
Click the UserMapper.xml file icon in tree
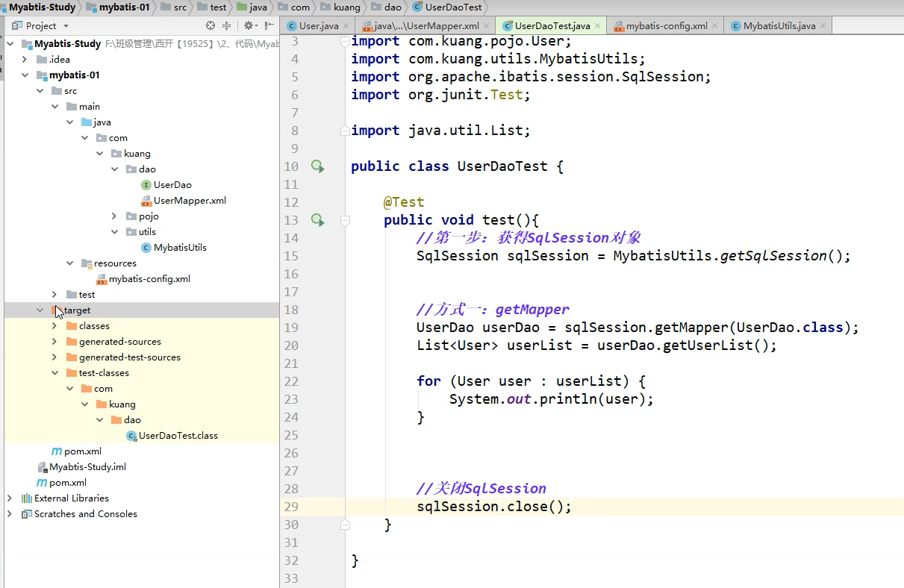[146, 201]
